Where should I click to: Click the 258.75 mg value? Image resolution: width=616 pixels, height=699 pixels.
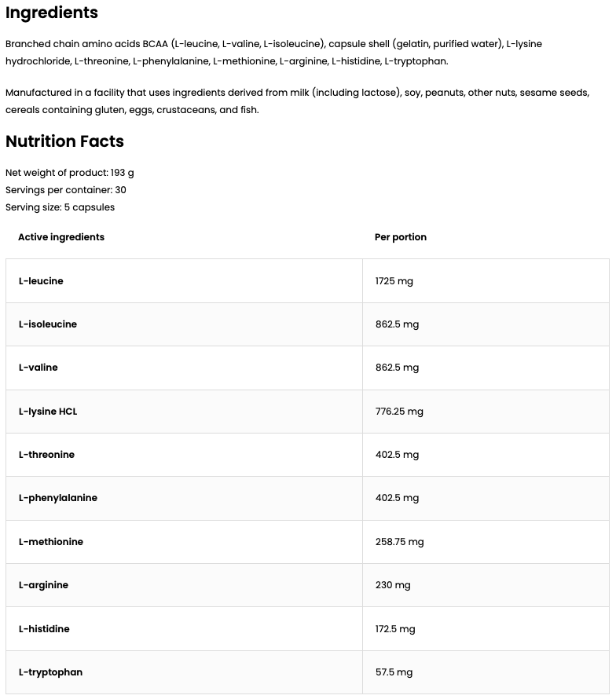click(x=399, y=542)
